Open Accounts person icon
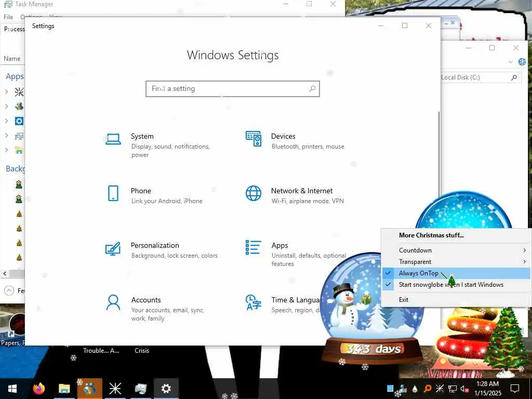532x399 pixels. 113,302
